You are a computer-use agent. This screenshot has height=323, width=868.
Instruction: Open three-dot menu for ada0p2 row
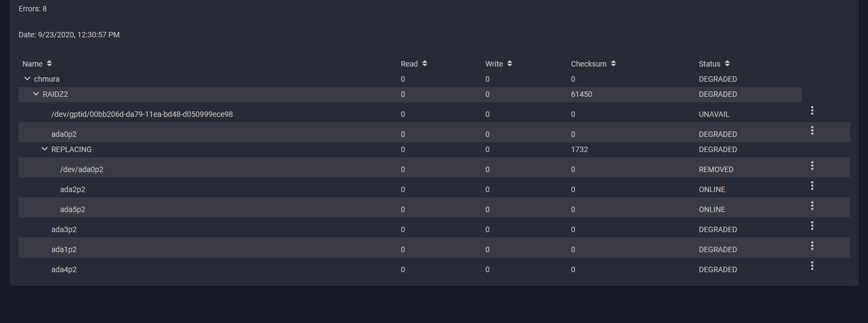[812, 130]
